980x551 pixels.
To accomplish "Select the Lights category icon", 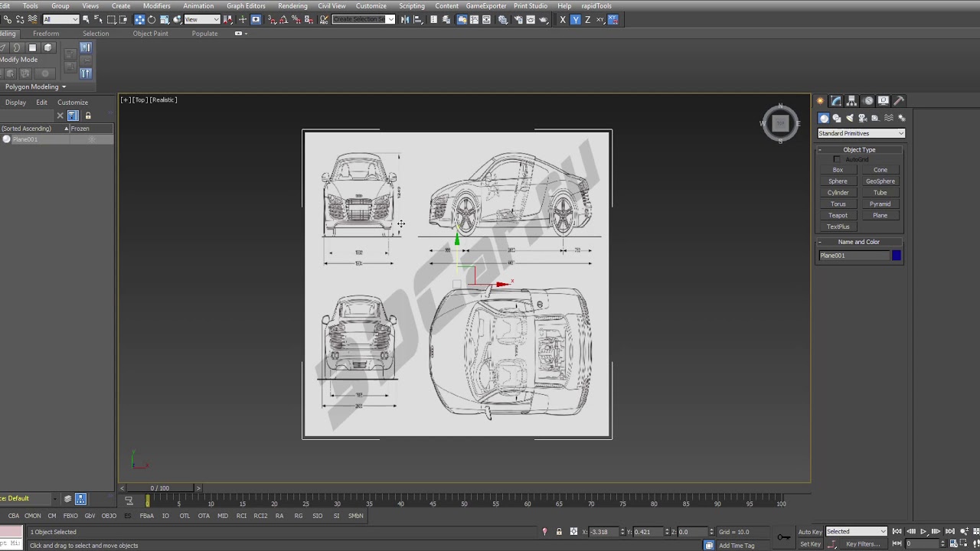I will (x=850, y=118).
